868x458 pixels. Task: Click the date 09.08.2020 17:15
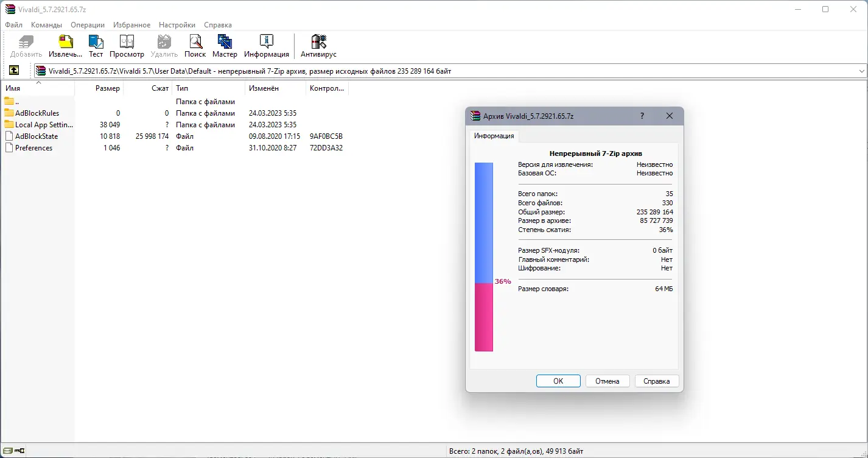click(x=275, y=136)
